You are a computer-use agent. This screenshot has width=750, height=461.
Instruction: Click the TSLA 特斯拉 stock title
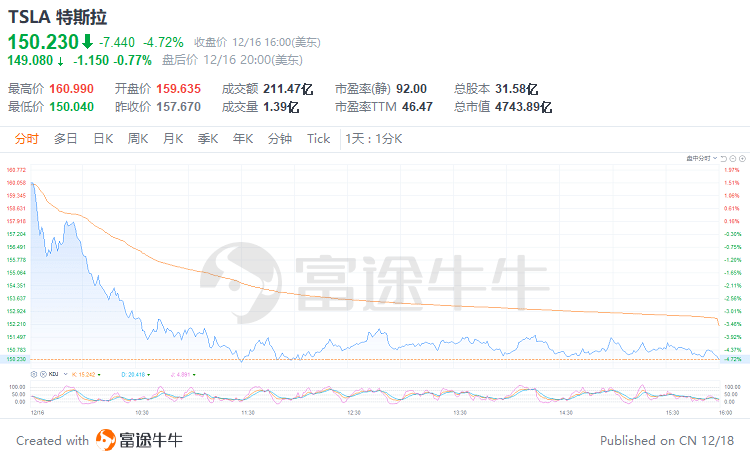click(57, 17)
